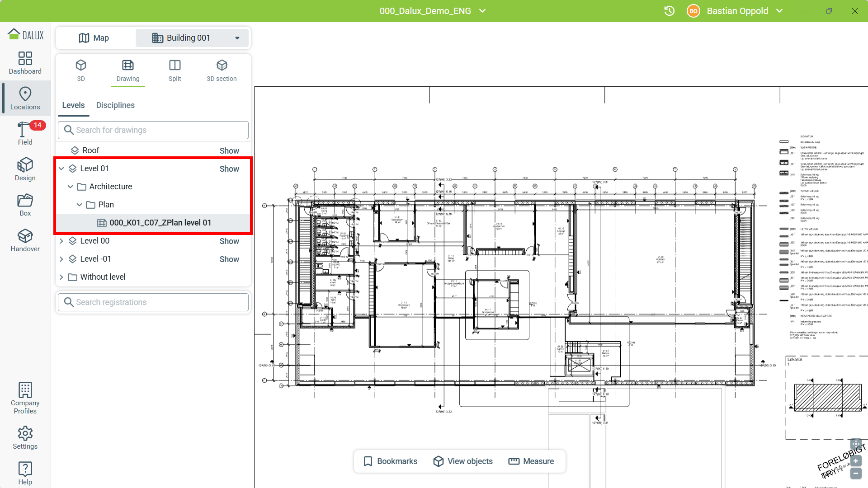Open the Field module with badge

click(x=25, y=134)
